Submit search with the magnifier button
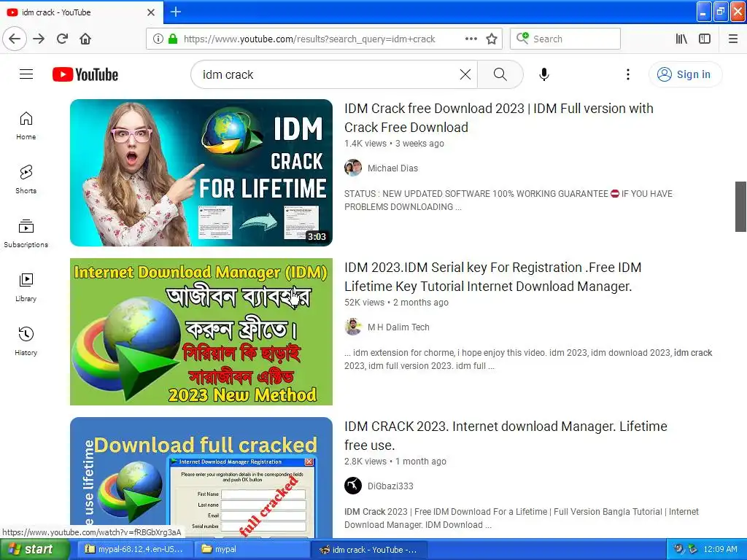Viewport: 747px width, 560px height. (x=500, y=74)
